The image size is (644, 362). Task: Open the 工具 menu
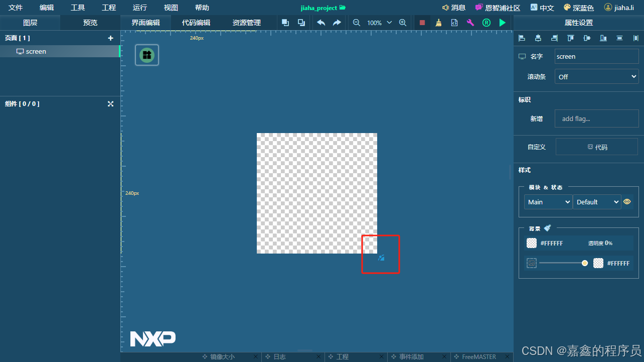(x=78, y=8)
